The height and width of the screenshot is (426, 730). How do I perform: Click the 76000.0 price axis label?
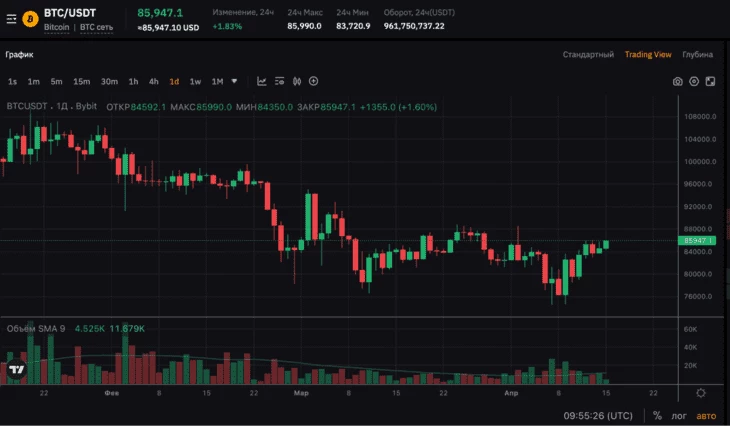pyautogui.click(x=698, y=296)
